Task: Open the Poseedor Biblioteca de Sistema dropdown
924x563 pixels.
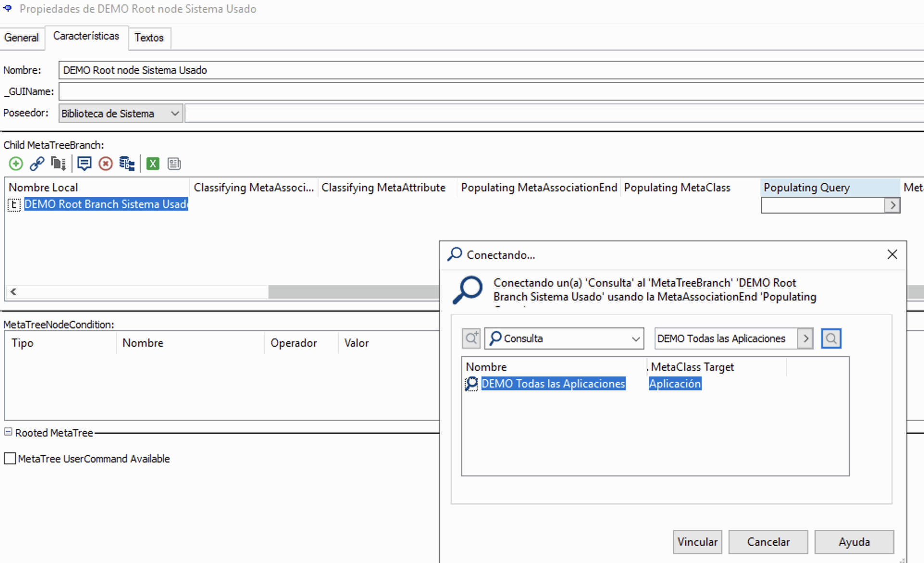Action: 120,114
